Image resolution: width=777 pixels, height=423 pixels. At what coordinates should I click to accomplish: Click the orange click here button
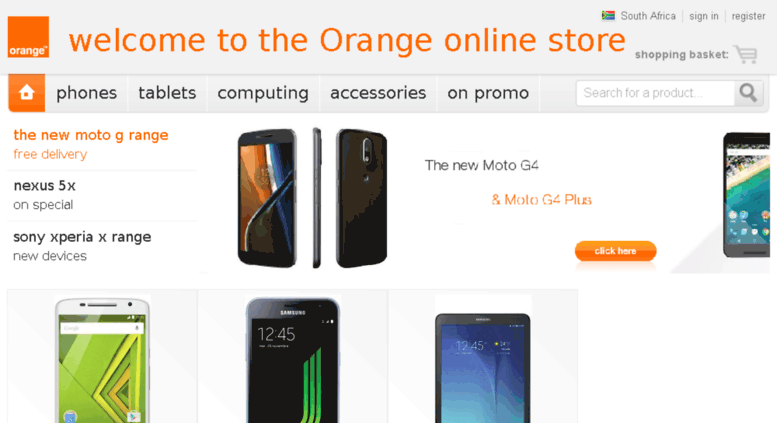615,251
